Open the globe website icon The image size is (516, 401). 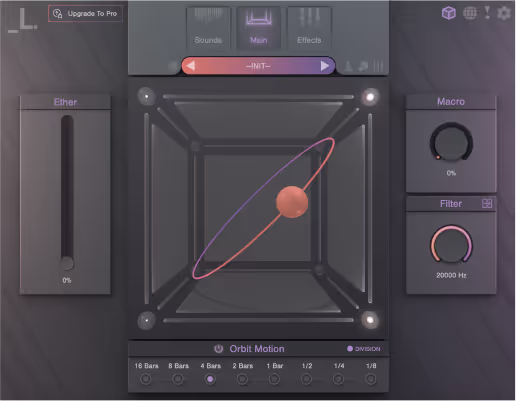tap(470, 13)
